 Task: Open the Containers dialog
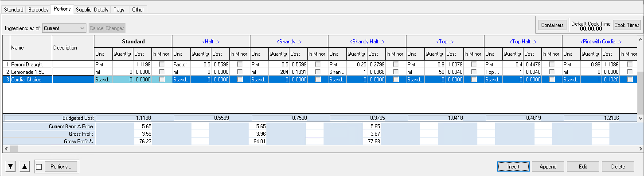click(x=552, y=25)
